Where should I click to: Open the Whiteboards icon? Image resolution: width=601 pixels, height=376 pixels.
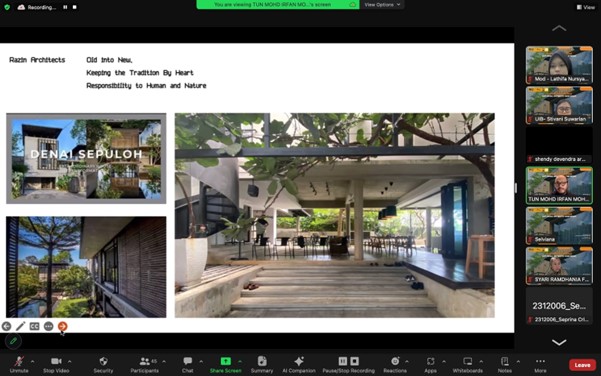(468, 361)
